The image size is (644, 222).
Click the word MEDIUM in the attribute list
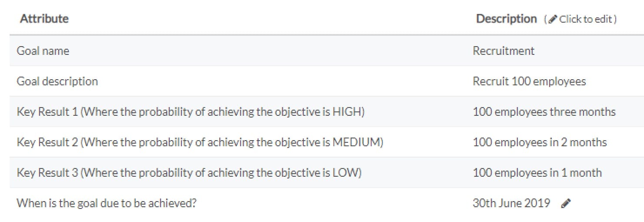coord(356,142)
